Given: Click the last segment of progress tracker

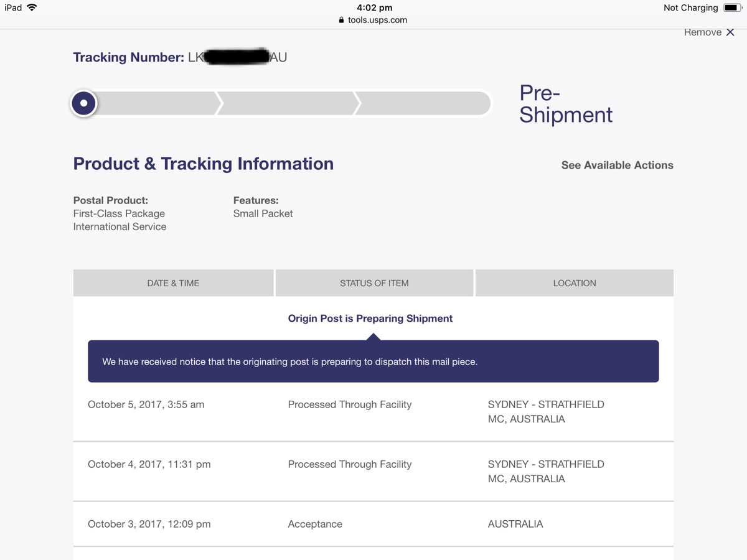Looking at the screenshot, I should click(423, 103).
